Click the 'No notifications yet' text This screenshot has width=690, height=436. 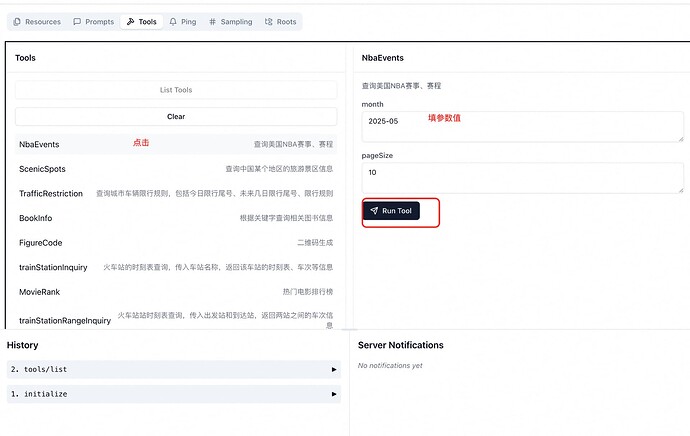(390, 366)
